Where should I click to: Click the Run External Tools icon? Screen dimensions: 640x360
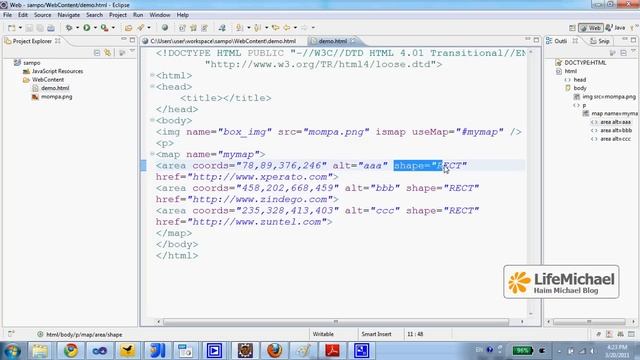pos(104,28)
